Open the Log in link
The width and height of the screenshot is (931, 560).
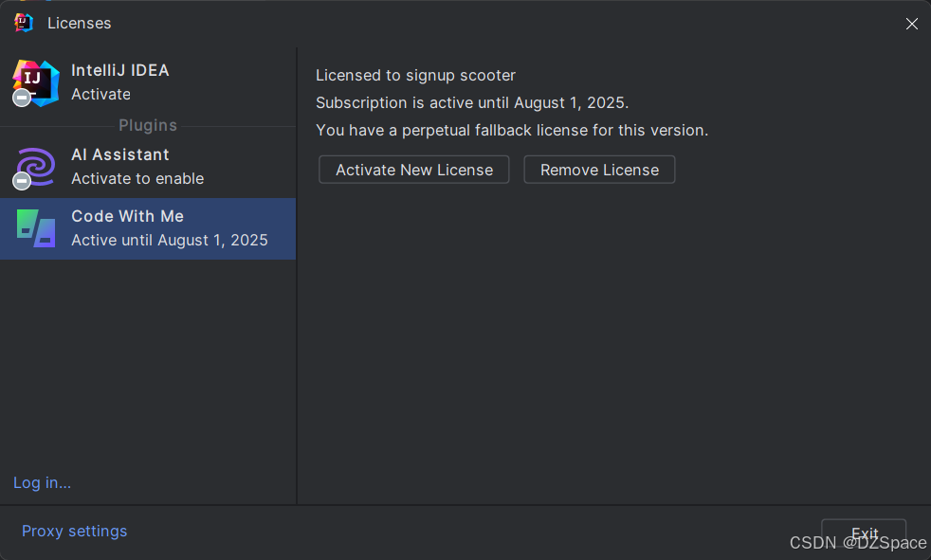point(42,483)
